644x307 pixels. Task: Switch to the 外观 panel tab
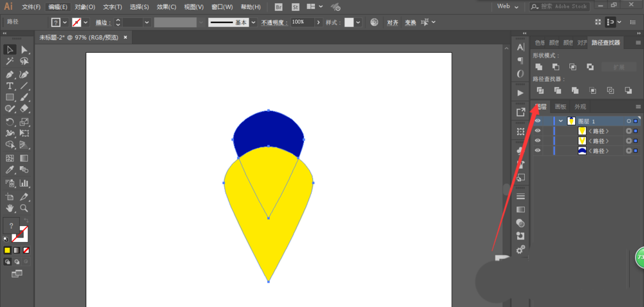click(580, 107)
